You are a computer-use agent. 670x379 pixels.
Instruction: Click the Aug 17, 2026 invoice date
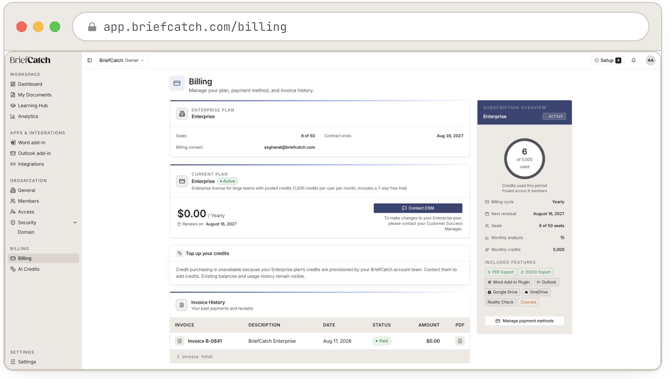(337, 341)
